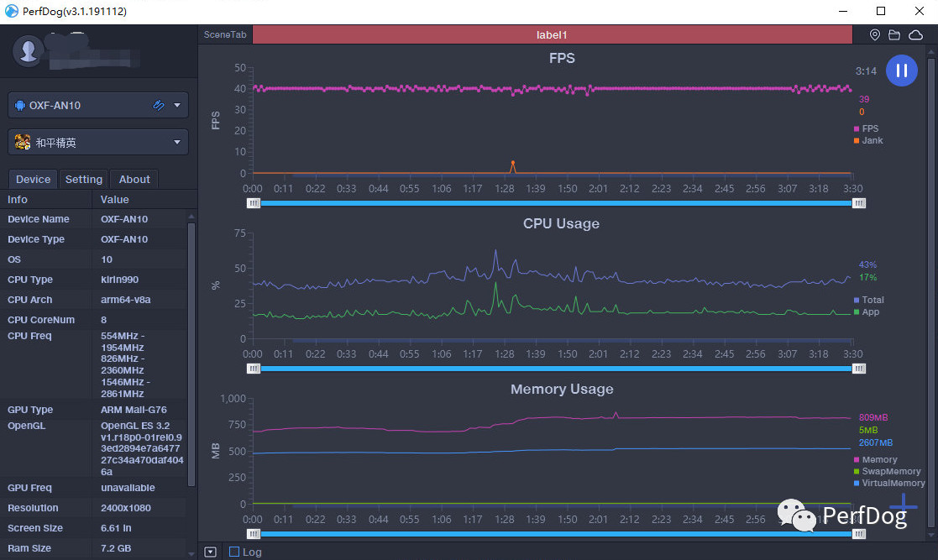Open the folder icon for saved records

click(894, 35)
